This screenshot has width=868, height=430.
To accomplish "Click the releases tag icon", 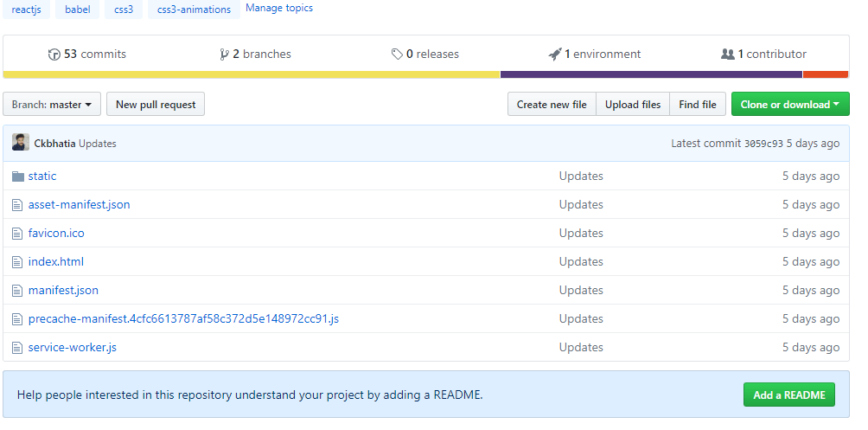I will 397,55.
